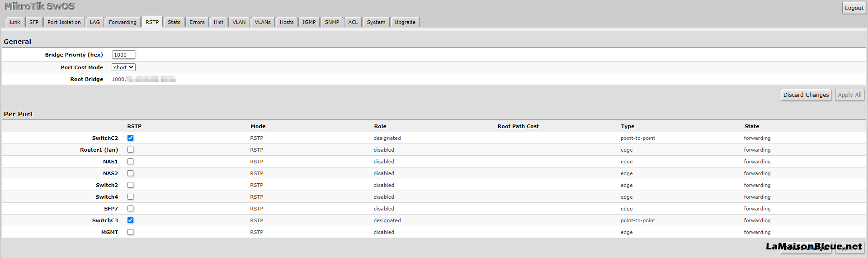Open the Forwarding tab
Viewport: 868px width, 258px height.
coord(123,22)
